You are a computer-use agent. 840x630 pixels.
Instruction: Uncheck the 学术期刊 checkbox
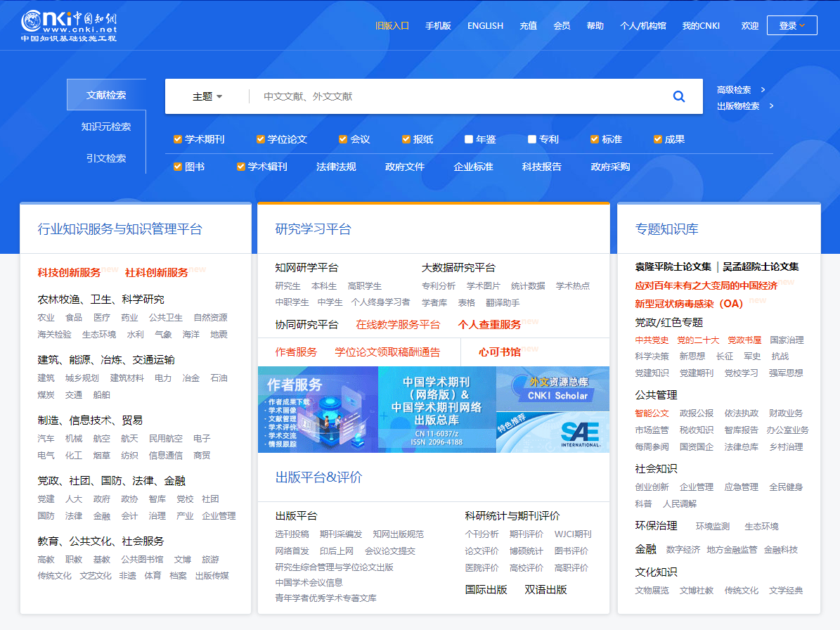(178, 139)
